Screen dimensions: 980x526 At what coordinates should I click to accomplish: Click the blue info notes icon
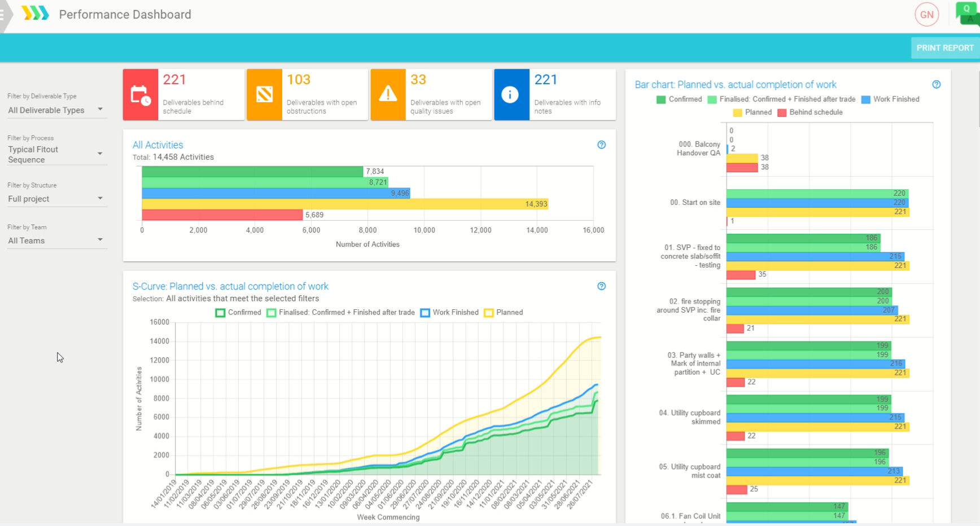(x=511, y=95)
